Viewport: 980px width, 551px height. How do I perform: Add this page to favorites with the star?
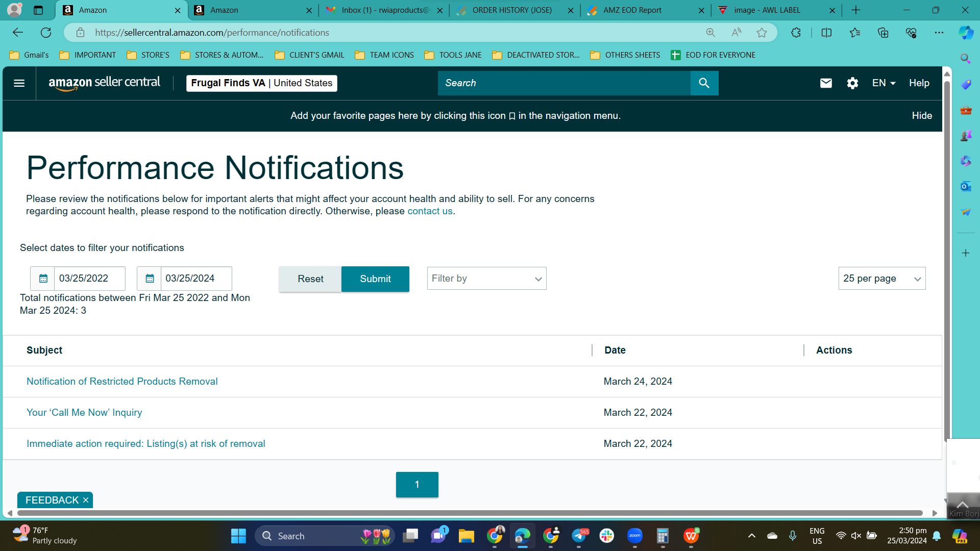[x=762, y=33]
